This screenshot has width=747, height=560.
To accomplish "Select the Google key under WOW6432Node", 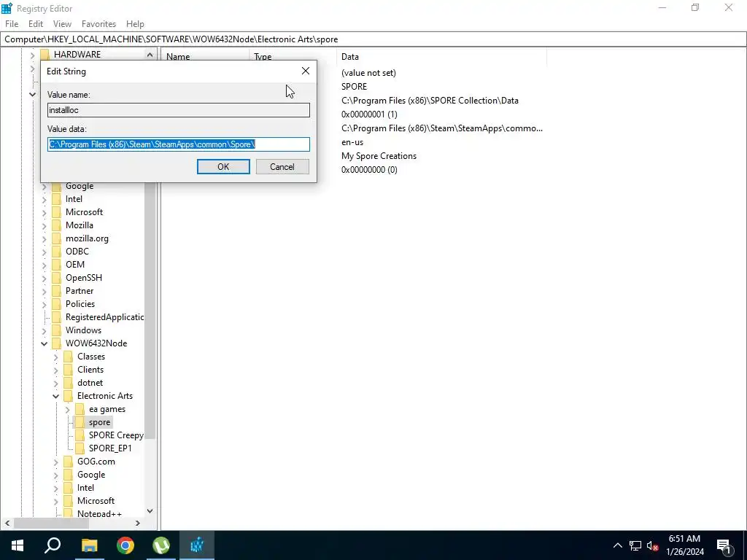I will 91,475.
